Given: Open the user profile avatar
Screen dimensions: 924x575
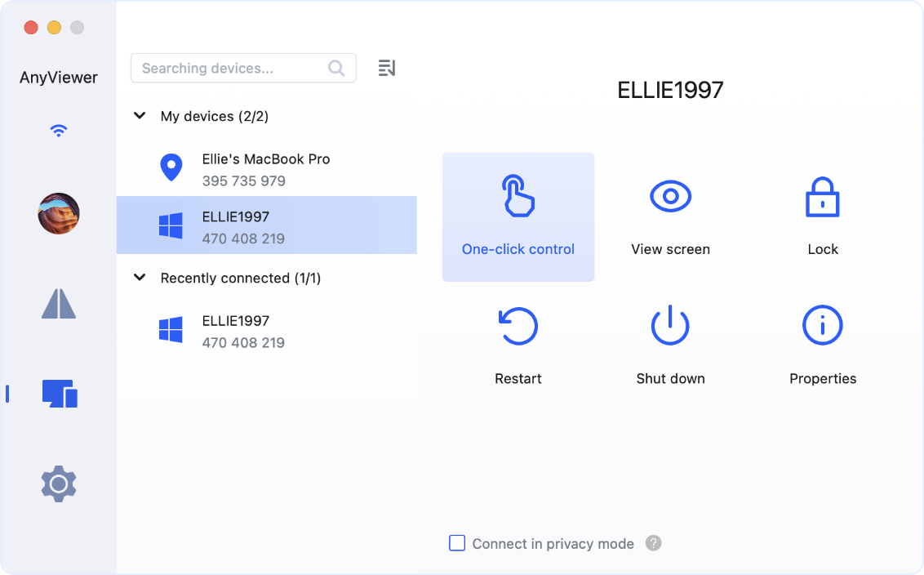Looking at the screenshot, I should tap(59, 214).
